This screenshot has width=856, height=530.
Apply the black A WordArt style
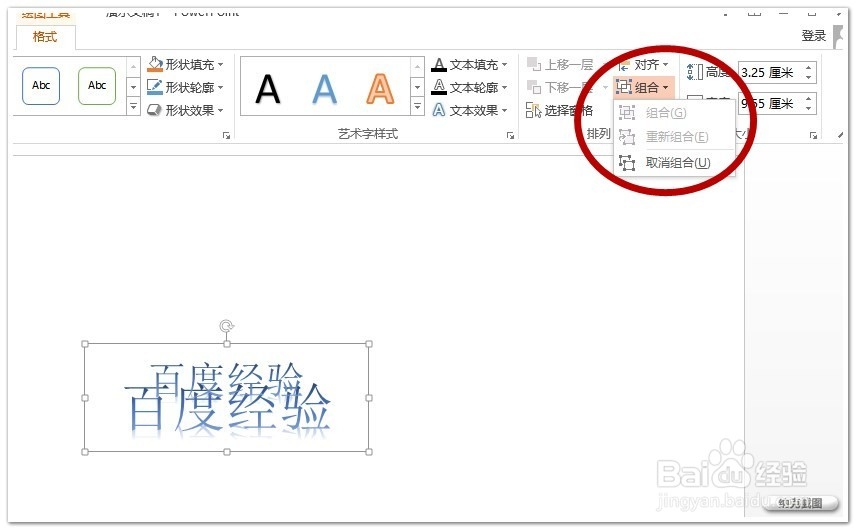268,88
